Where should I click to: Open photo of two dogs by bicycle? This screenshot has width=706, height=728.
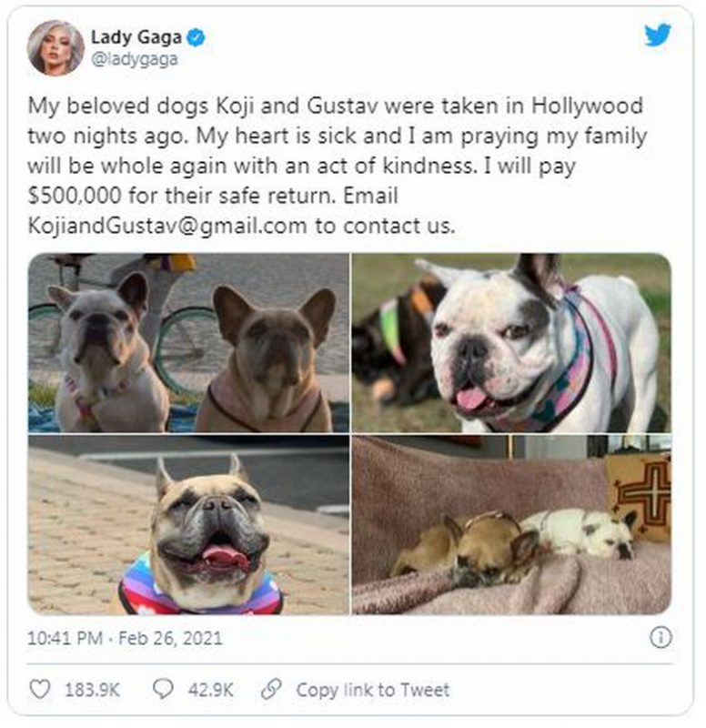[x=188, y=343]
